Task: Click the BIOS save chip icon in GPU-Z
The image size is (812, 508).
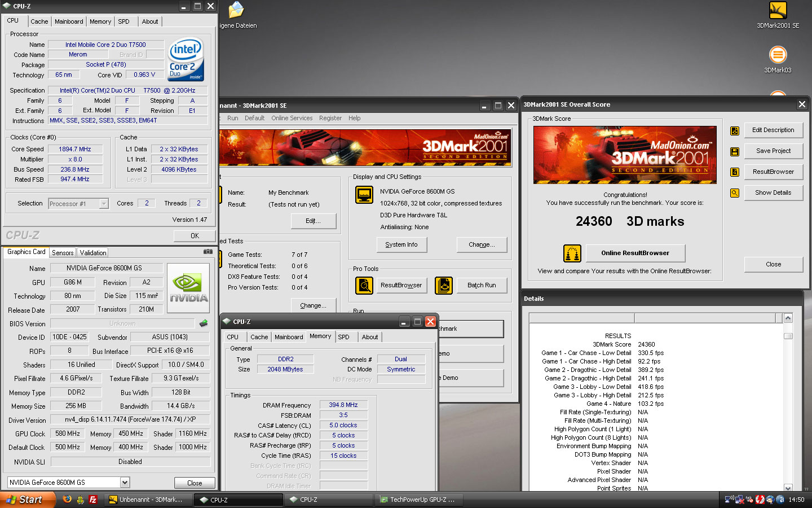Action: [x=204, y=323]
